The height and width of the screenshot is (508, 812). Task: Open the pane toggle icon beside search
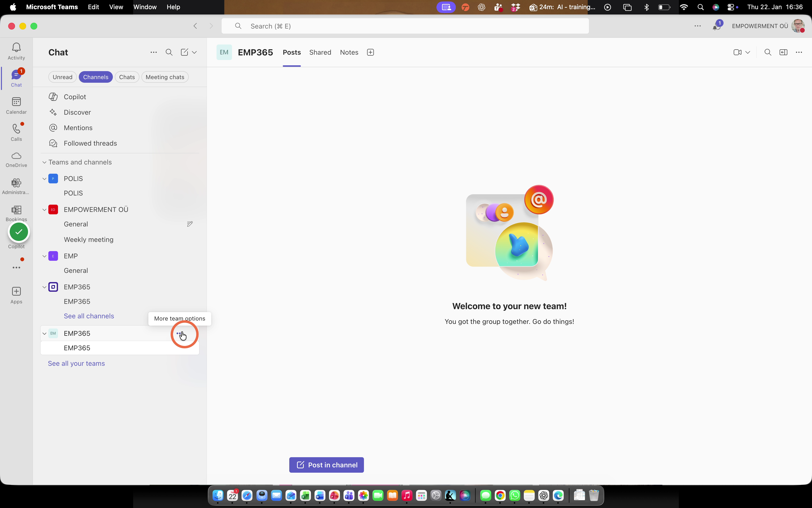click(x=783, y=52)
